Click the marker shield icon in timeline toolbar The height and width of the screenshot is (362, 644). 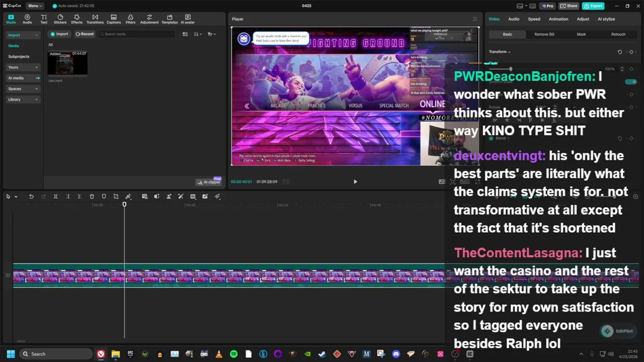[104, 197]
